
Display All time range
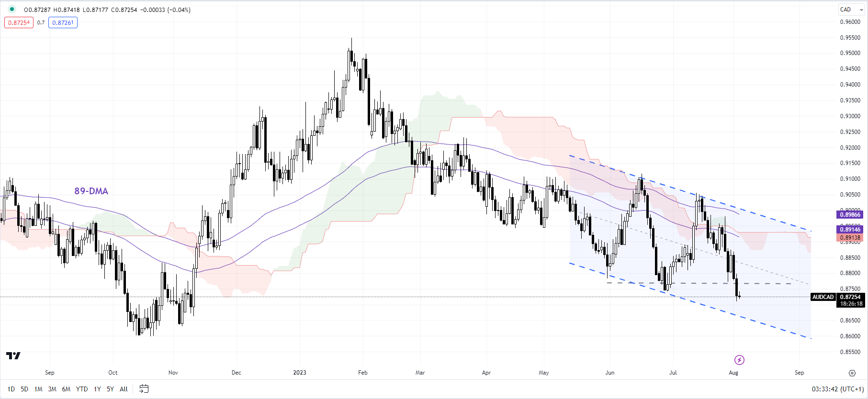pyautogui.click(x=124, y=389)
